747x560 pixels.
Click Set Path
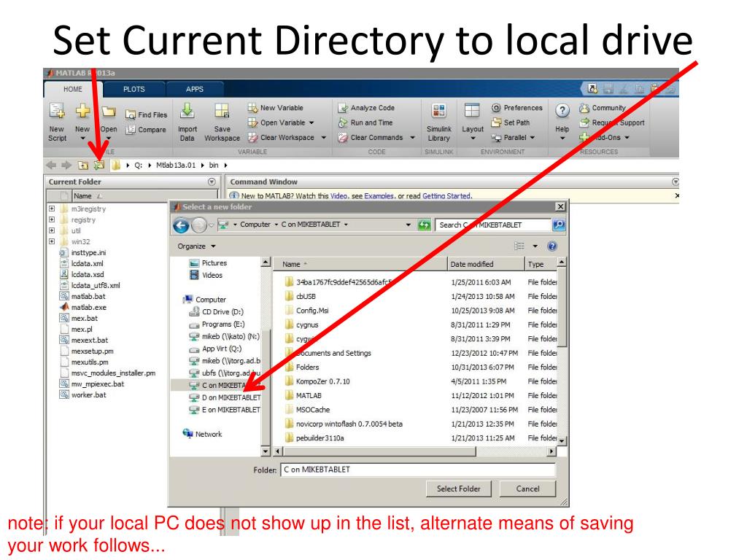click(510, 122)
